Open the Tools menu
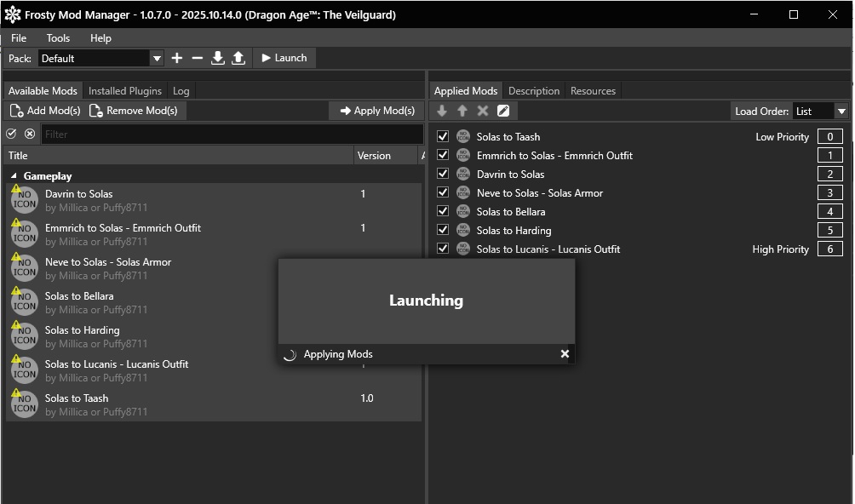 (x=58, y=38)
